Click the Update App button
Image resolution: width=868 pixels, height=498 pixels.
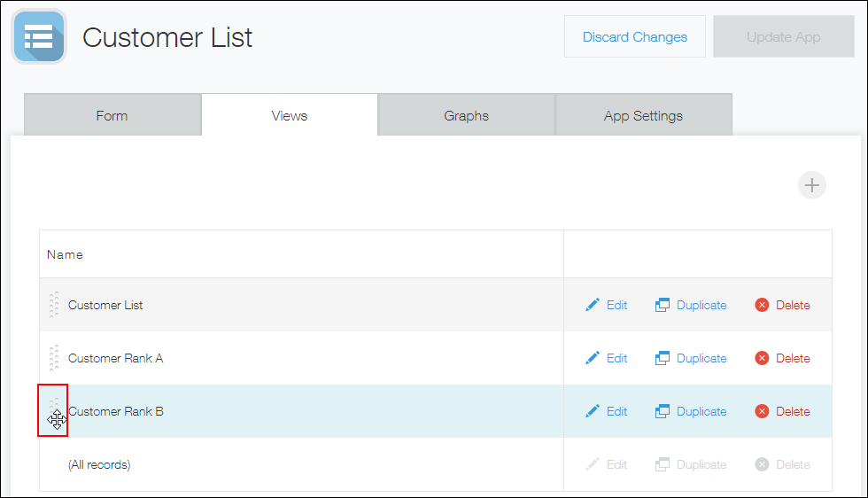[783, 37]
